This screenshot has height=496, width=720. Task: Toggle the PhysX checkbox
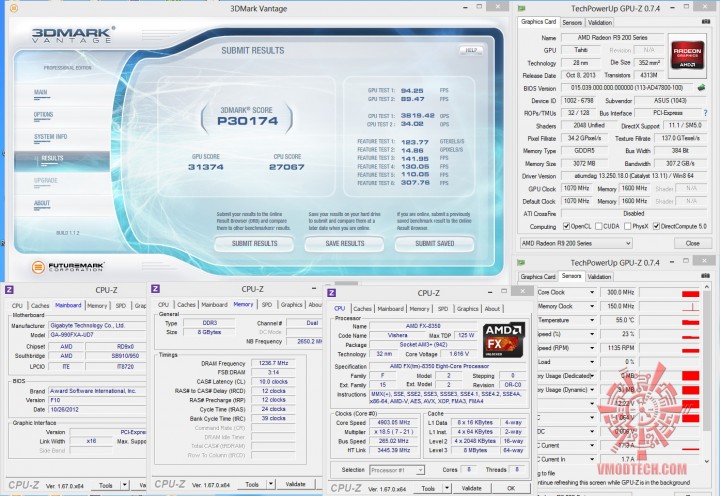[x=628, y=226]
